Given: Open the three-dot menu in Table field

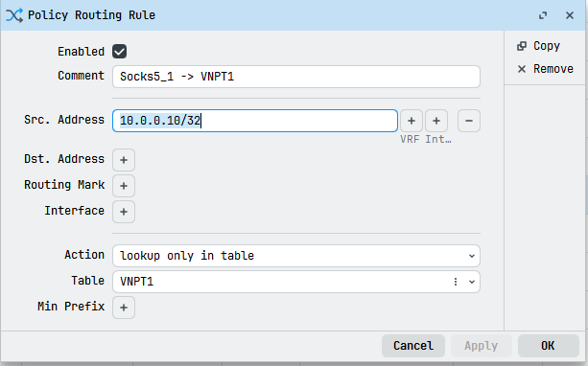Looking at the screenshot, I should [x=456, y=282].
